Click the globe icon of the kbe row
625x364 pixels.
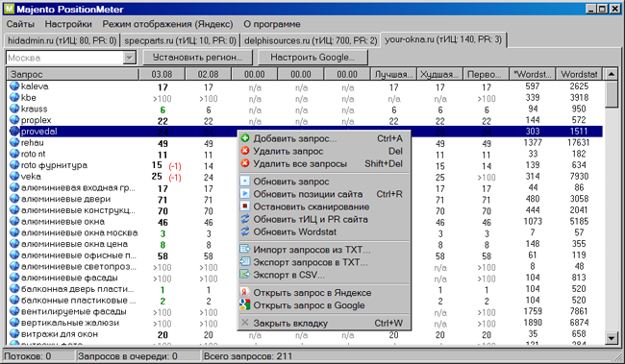[x=14, y=97]
